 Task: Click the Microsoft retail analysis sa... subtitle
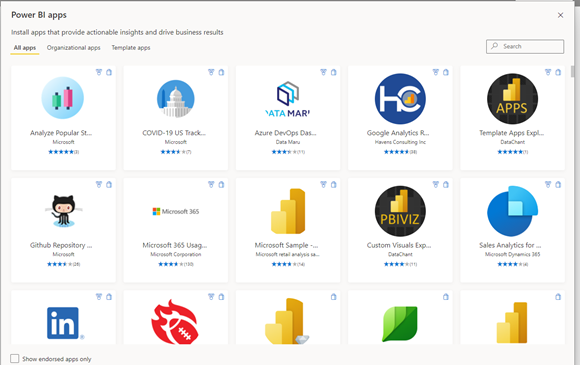287,254
